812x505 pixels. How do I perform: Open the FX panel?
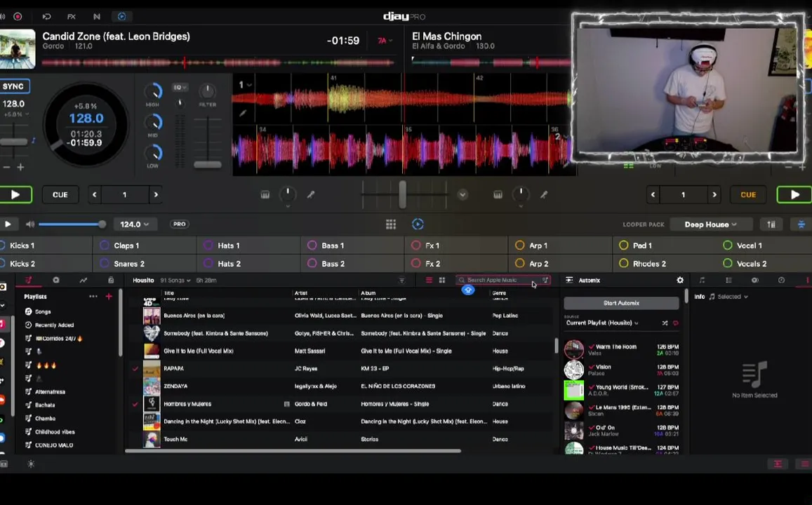coord(72,17)
